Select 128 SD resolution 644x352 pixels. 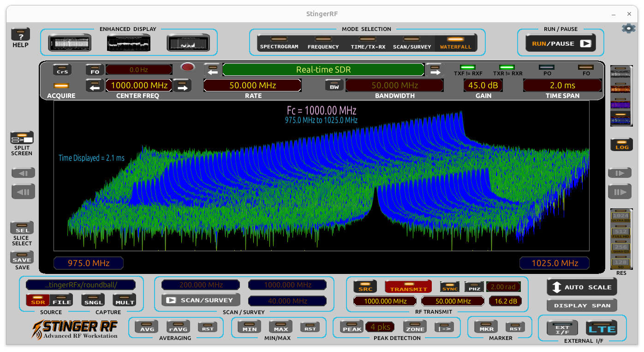[620, 263]
